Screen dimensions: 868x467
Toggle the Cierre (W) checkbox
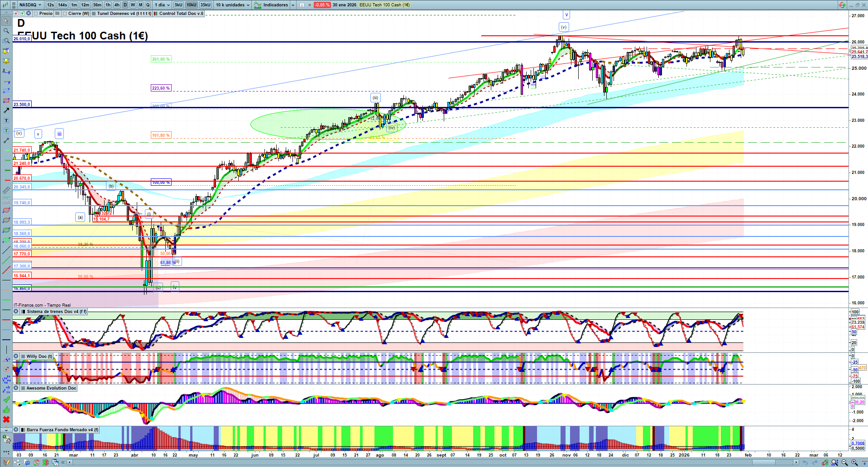[65, 14]
